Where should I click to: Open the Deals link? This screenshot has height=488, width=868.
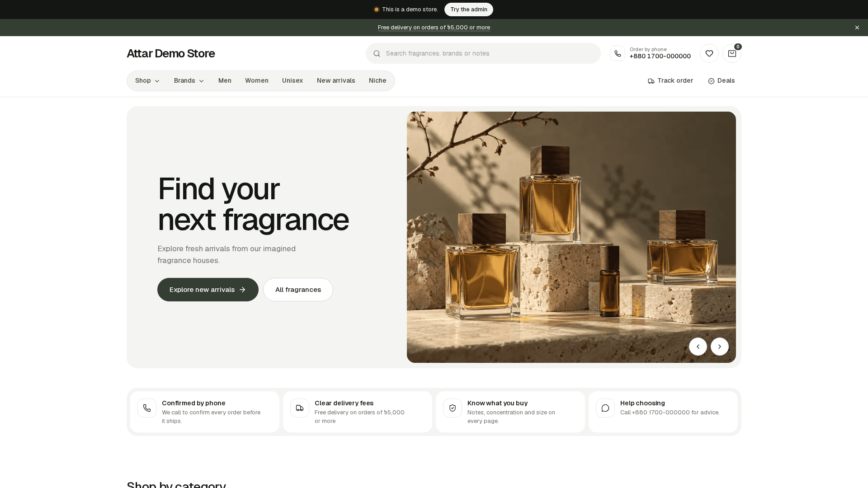pos(722,81)
